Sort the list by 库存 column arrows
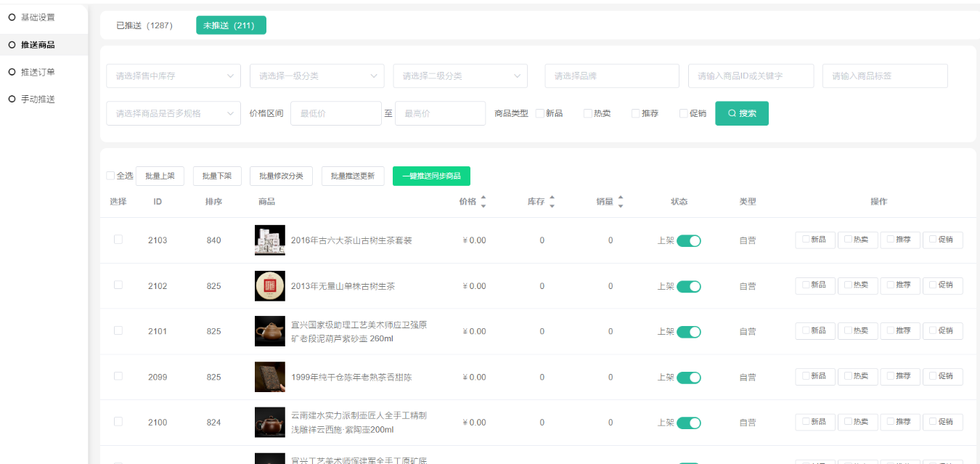 tap(552, 202)
